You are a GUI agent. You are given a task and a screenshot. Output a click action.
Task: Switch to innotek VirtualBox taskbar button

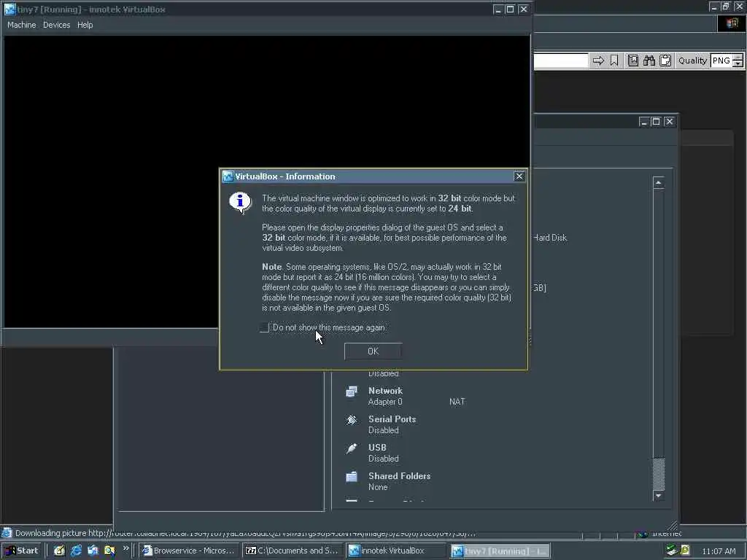395,551
